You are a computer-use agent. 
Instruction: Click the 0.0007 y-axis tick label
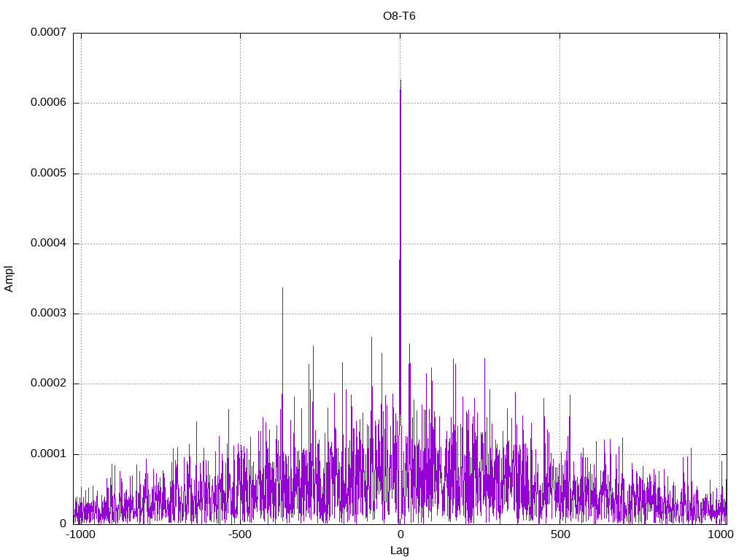click(49, 32)
